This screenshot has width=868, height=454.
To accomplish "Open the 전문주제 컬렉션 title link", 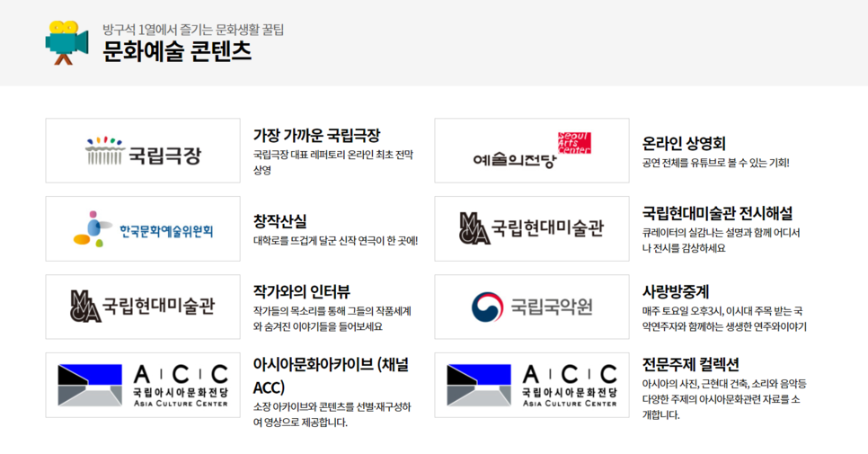I will pos(690,364).
